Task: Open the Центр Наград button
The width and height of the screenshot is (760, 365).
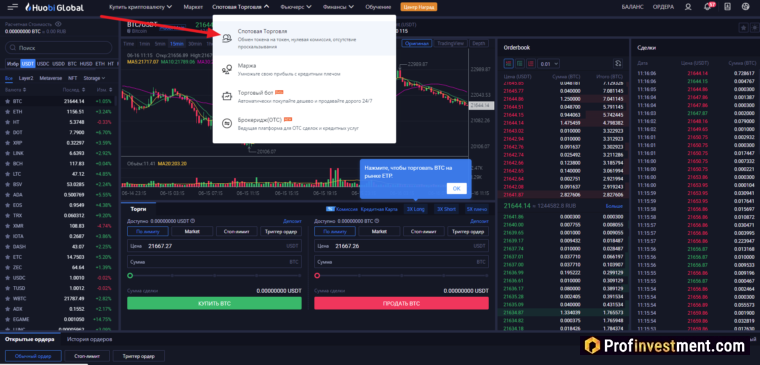Action: tap(419, 7)
